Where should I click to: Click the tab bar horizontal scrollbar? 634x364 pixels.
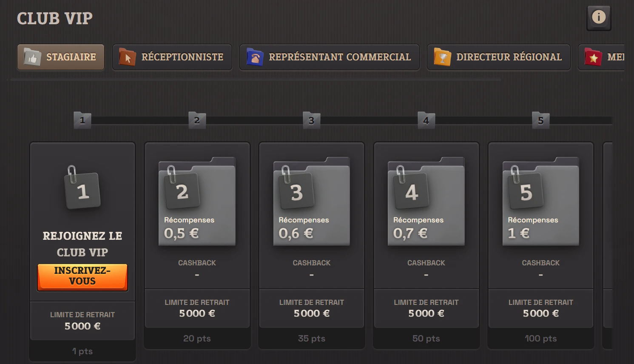click(x=255, y=80)
